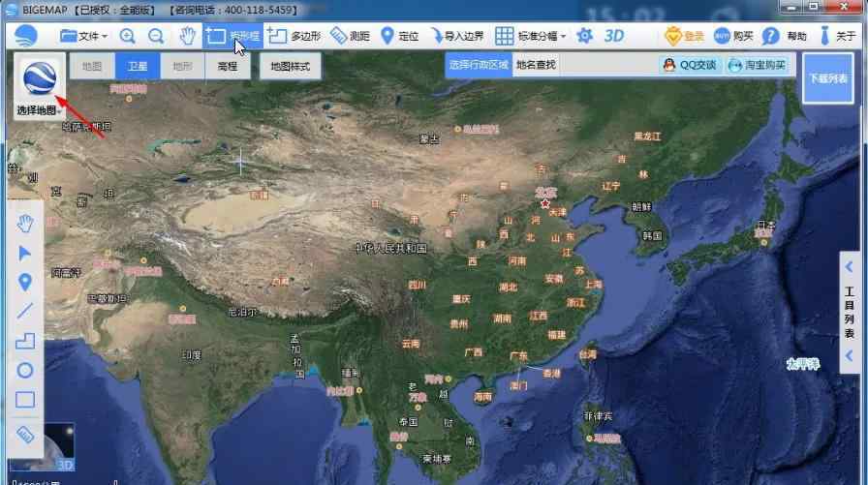
Task: Switch to 3D view in toolbar
Action: [x=614, y=37]
